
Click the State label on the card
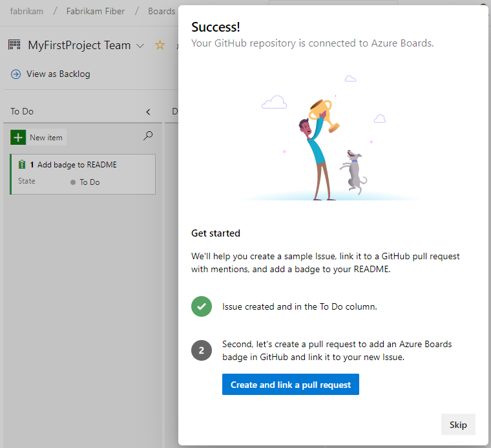coord(26,181)
